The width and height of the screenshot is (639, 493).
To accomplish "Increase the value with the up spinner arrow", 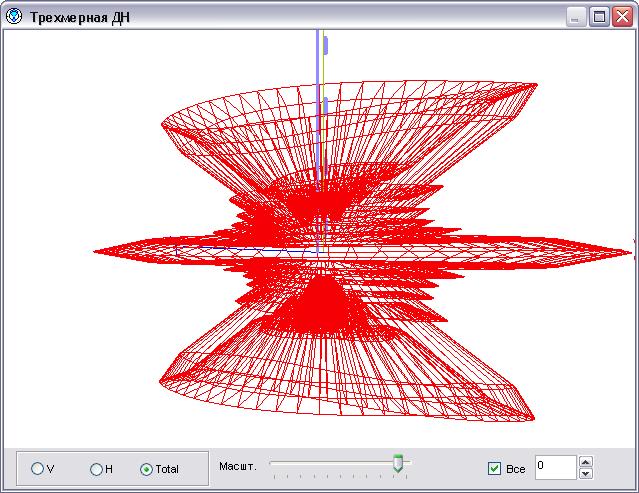I will tap(586, 462).
